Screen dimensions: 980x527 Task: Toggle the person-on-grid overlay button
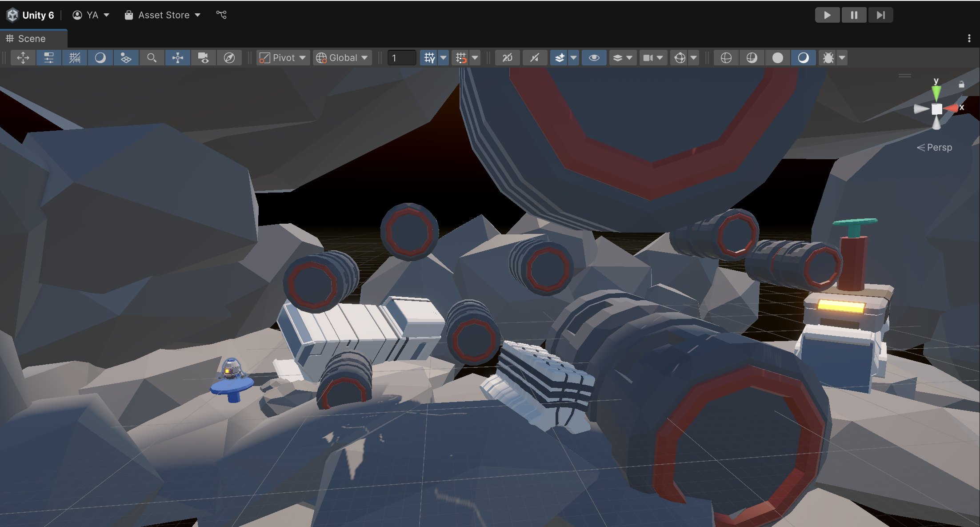click(126, 58)
